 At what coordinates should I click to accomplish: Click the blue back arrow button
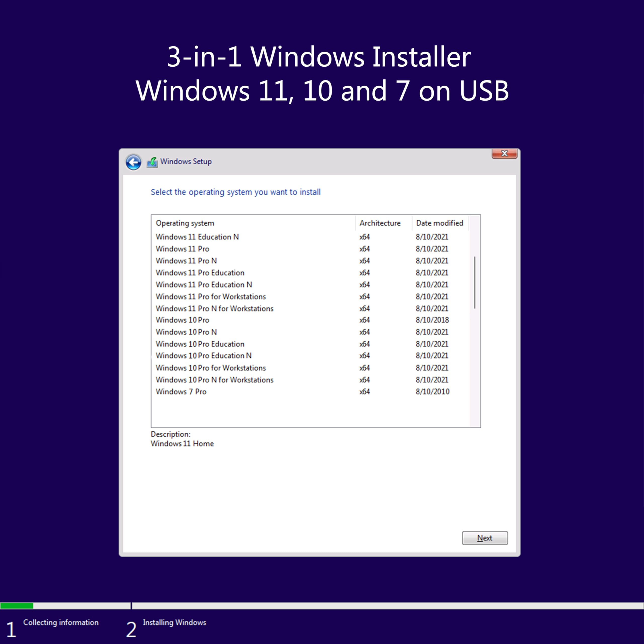pyautogui.click(x=133, y=162)
